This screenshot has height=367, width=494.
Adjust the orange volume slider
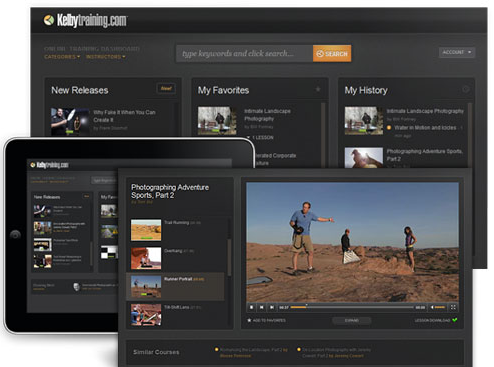pos(440,307)
